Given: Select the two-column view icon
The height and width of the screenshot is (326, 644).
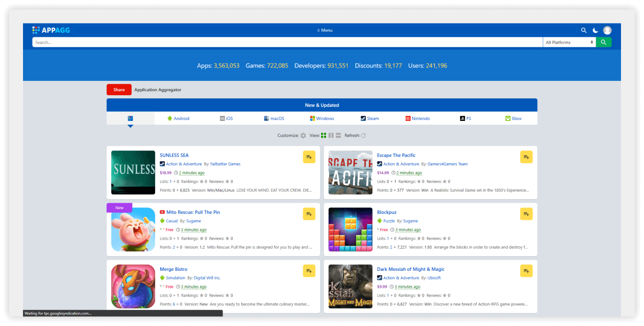Looking at the screenshot, I should (x=331, y=136).
